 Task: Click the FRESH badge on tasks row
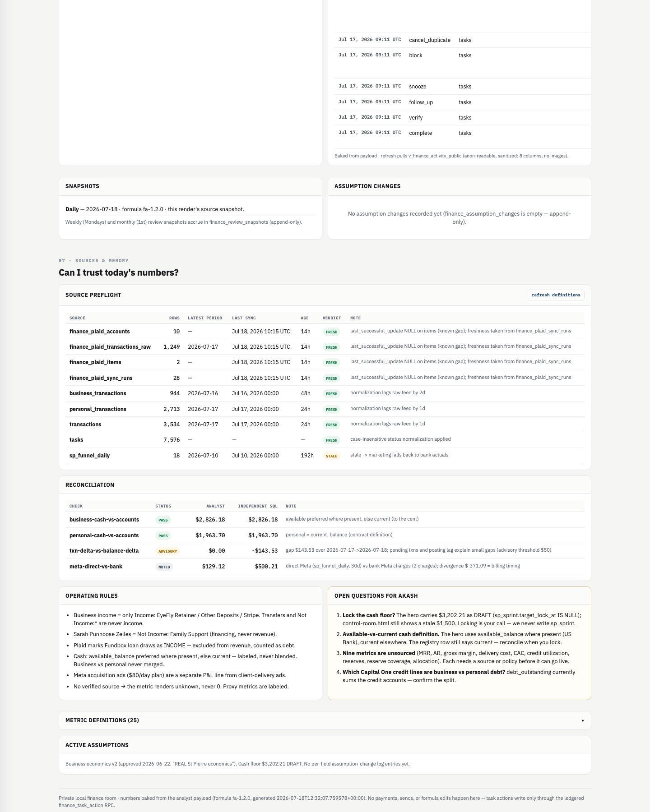coord(331,440)
